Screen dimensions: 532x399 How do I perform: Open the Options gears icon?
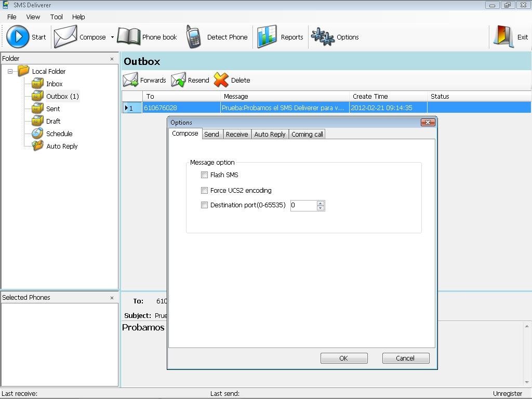[323, 37]
